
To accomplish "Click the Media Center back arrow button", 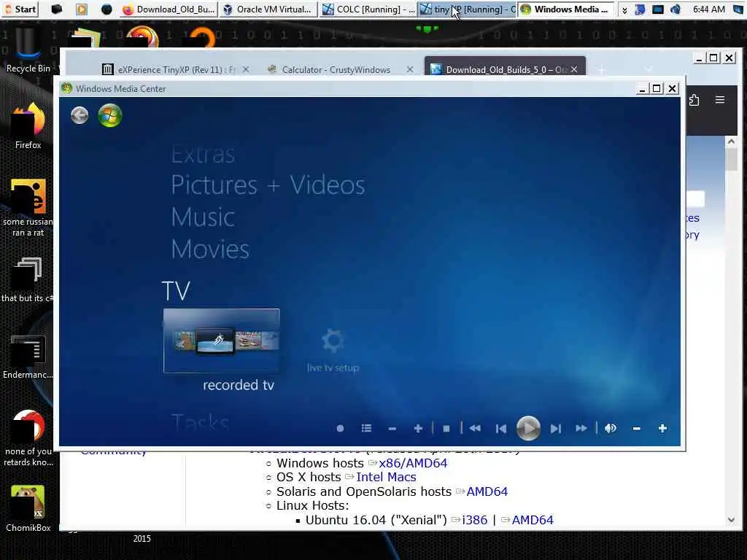I will pos(80,115).
